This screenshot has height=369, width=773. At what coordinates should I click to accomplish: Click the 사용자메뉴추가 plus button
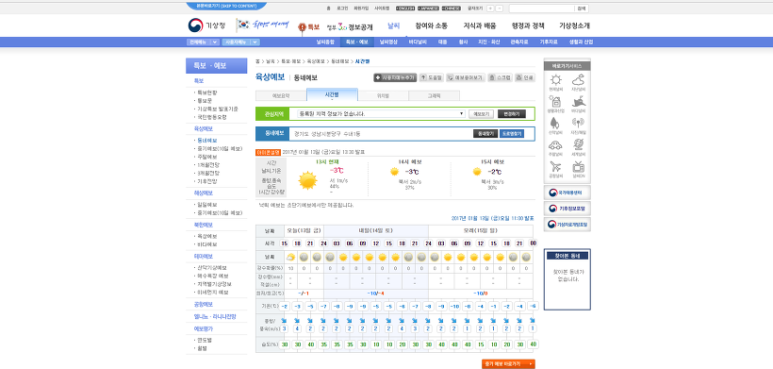tap(395, 78)
